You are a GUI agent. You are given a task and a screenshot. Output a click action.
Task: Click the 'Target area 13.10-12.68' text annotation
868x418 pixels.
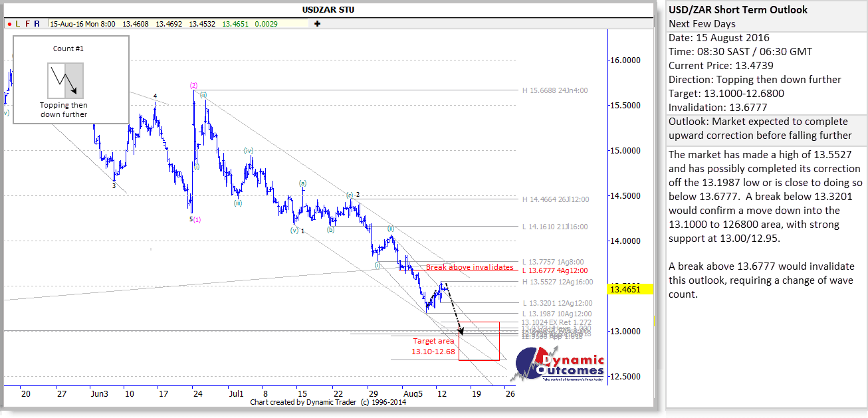pyautogui.click(x=433, y=346)
